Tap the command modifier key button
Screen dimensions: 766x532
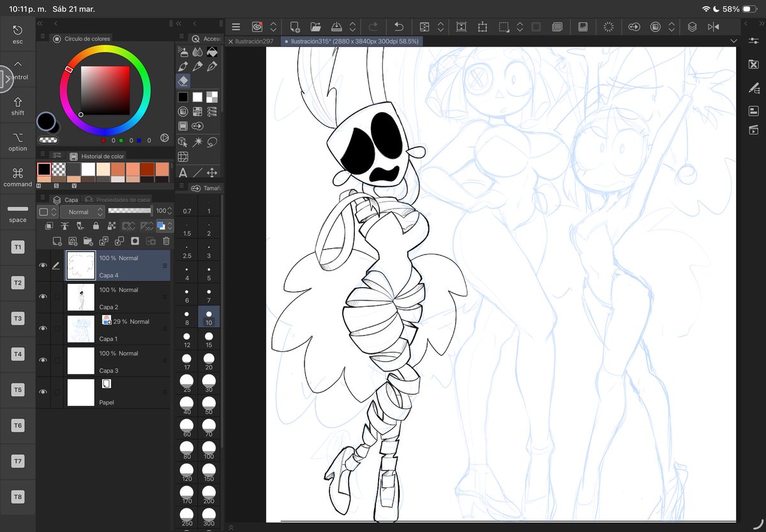(x=18, y=177)
